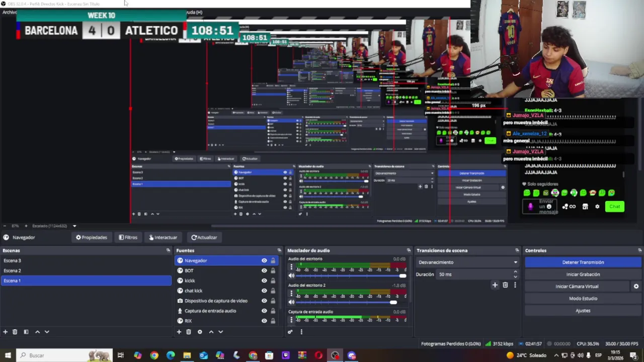This screenshot has height=362, width=644.
Task: Open audio mixer menu dots at bottom
Action: (x=301, y=332)
